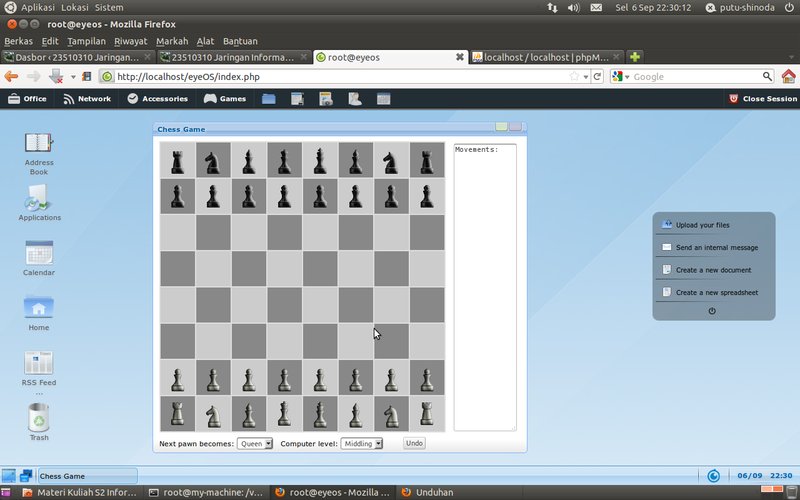The height and width of the screenshot is (500, 800).
Task: Select black rook in top-left corner
Action: coord(178,160)
